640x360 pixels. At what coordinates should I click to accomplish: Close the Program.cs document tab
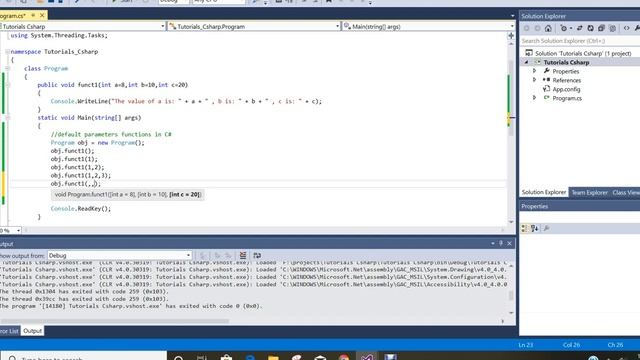click(42, 16)
